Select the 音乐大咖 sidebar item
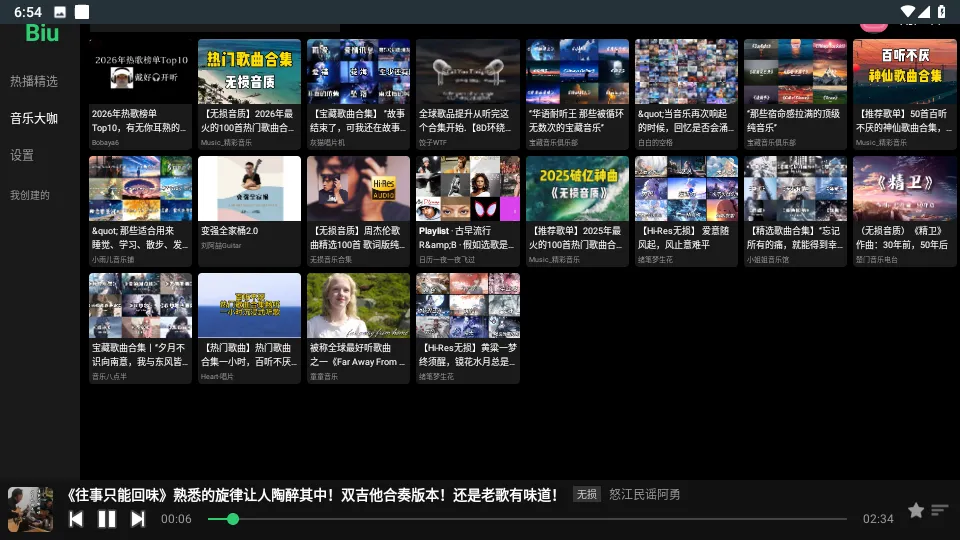 click(34, 118)
